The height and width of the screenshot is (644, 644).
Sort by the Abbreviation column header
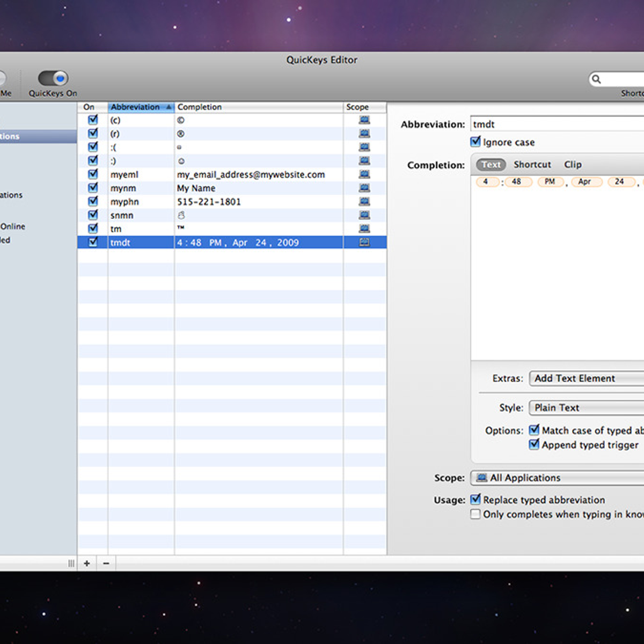141,107
